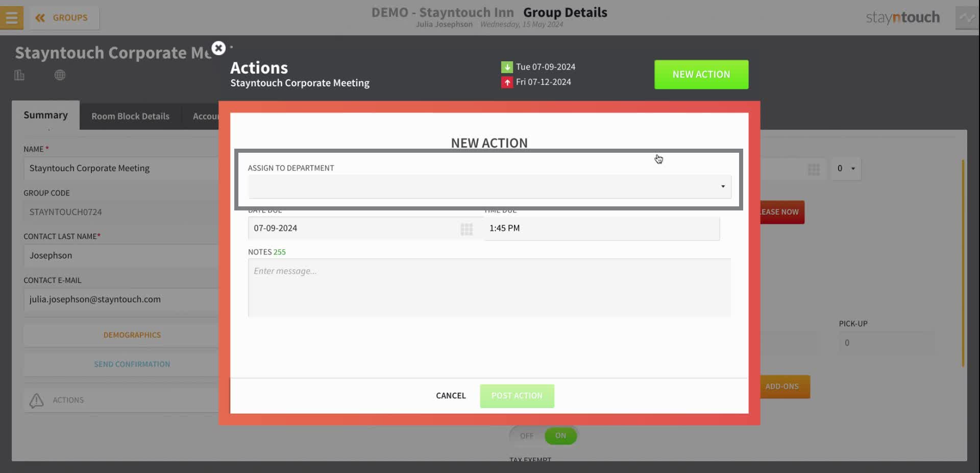Switch to the Summary tab

coord(45,115)
